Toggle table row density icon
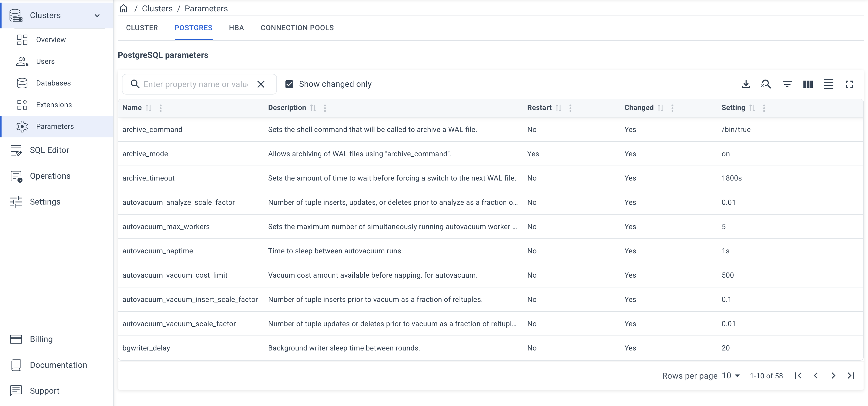The height and width of the screenshot is (406, 868). (828, 84)
